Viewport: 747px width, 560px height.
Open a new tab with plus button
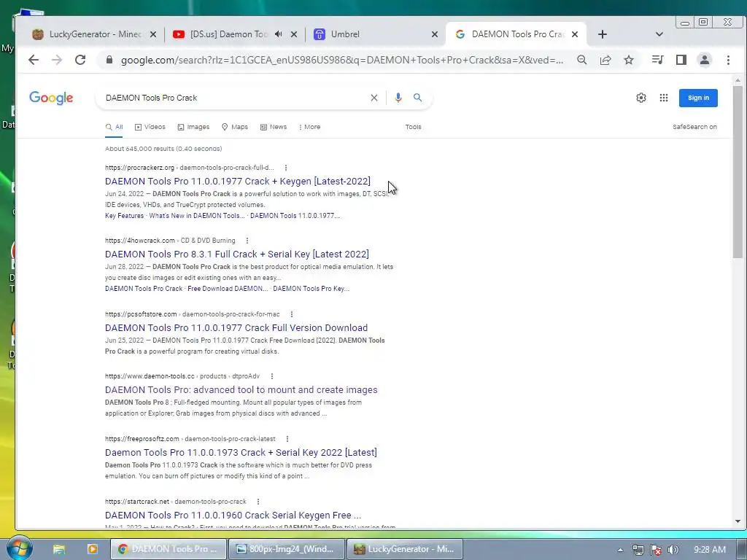(602, 34)
